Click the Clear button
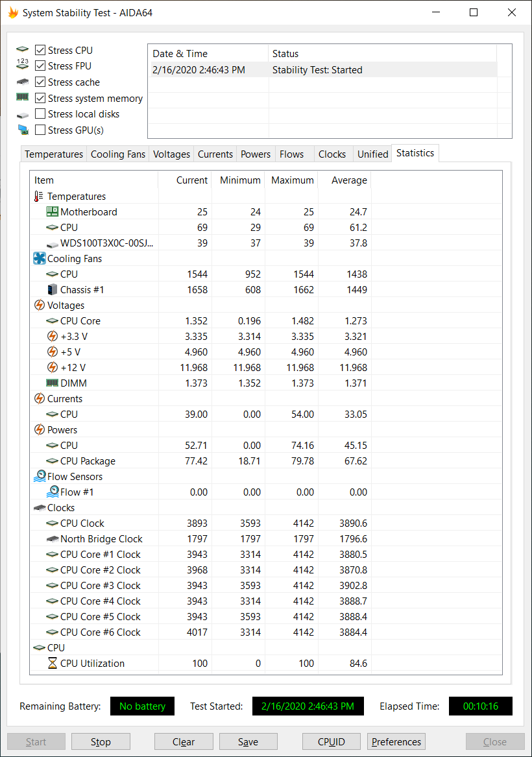Image resolution: width=532 pixels, height=757 pixels. (x=184, y=741)
